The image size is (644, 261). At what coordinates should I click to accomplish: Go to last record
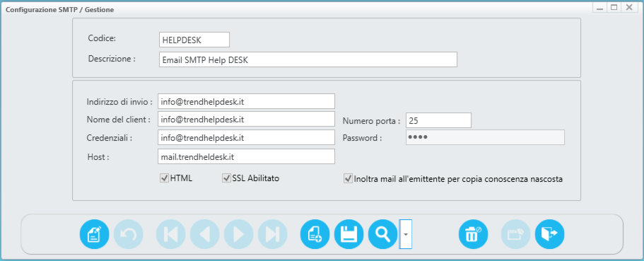pyautogui.click(x=273, y=234)
